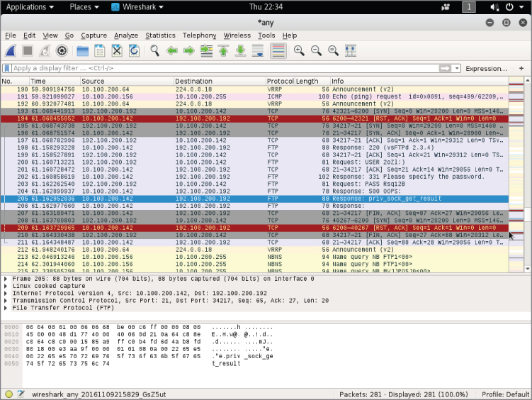Image resolution: width=532 pixels, height=400 pixels.
Task: Open the File menu
Action: pyautogui.click(x=11, y=35)
